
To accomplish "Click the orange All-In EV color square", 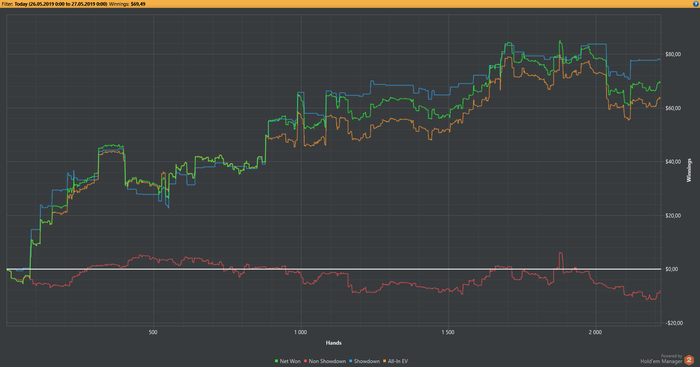I will pyautogui.click(x=385, y=361).
